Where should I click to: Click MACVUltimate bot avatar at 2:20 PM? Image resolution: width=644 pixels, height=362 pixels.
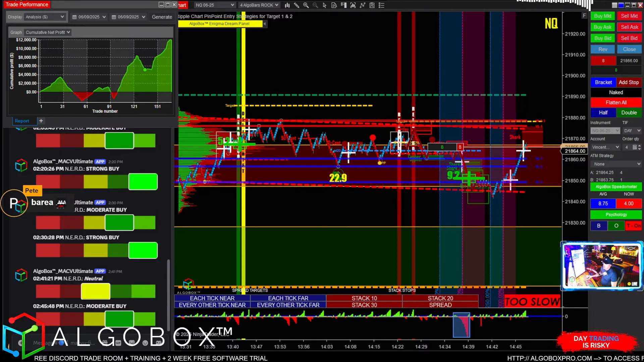pos(21,165)
